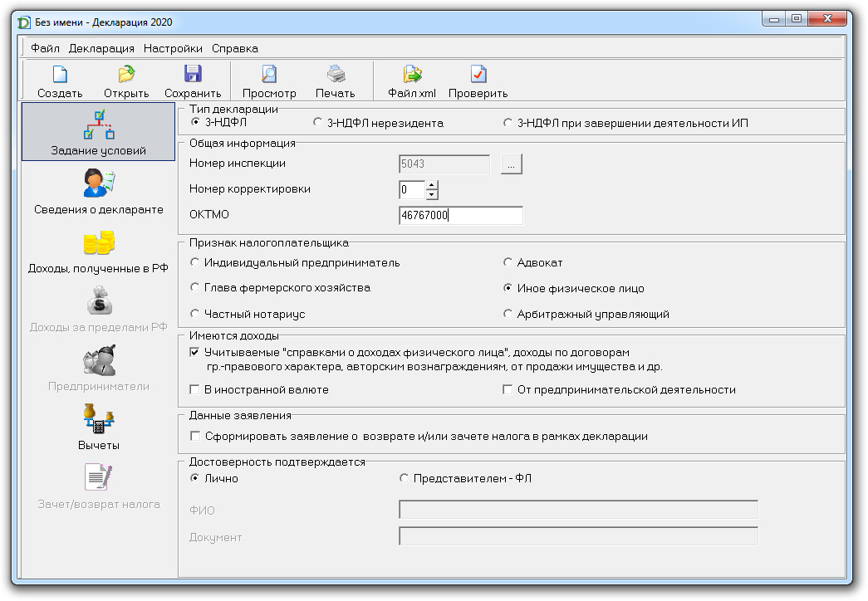This screenshot has width=868, height=601.
Task: Click the Номер корректировки value field
Action: point(412,190)
